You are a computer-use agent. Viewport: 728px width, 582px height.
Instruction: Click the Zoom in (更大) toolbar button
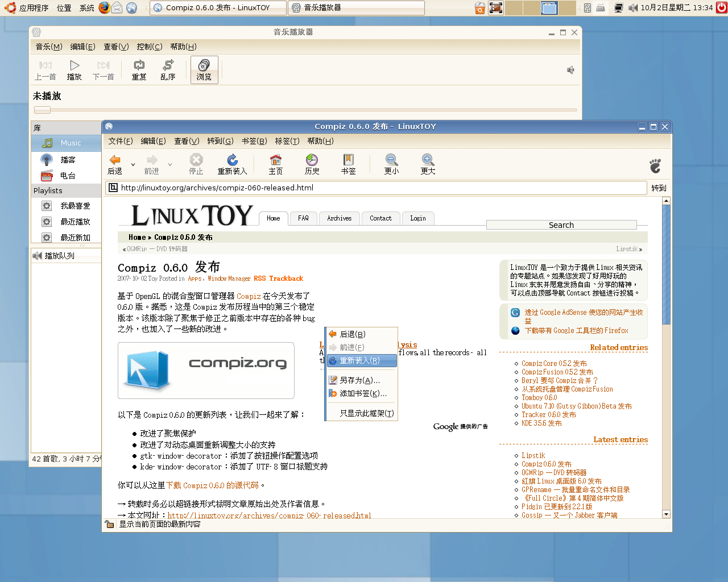pos(428,164)
